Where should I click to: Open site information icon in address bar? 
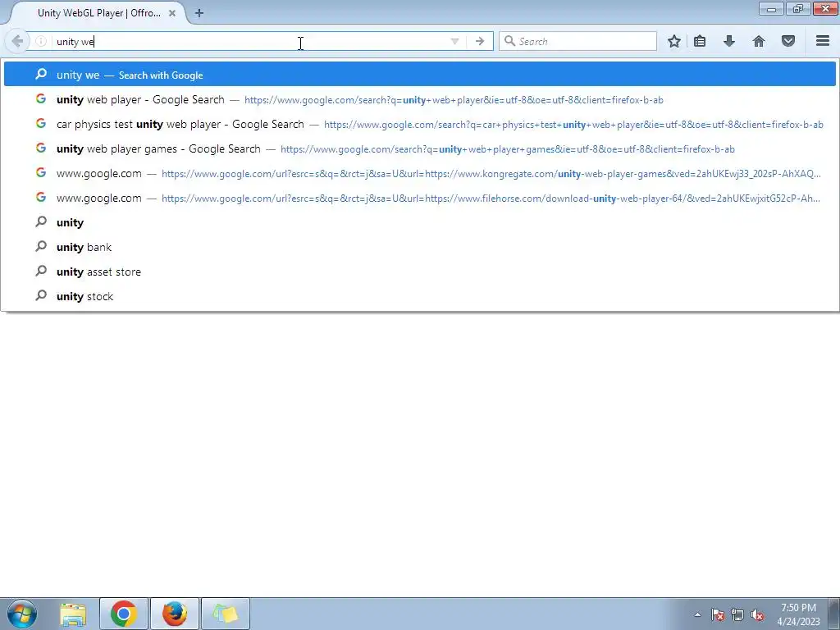point(41,41)
